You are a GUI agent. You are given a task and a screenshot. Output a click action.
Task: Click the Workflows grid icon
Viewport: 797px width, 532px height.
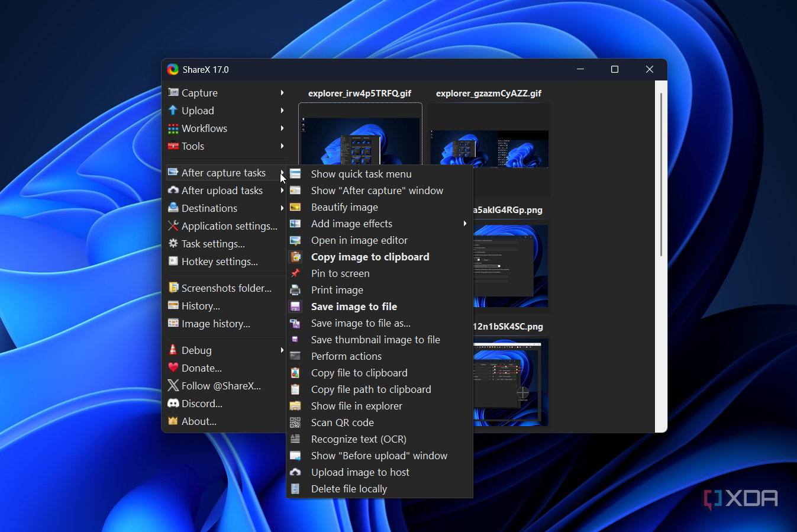pyautogui.click(x=173, y=128)
